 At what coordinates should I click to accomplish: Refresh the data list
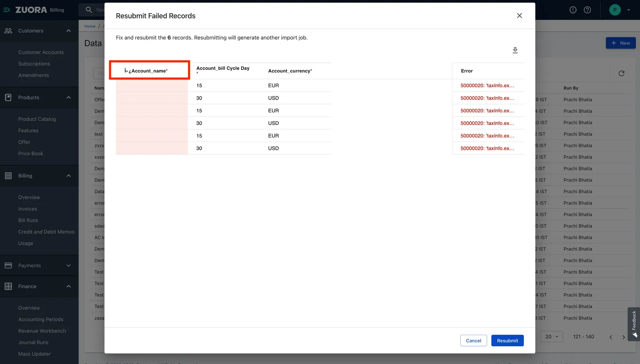coord(621,73)
